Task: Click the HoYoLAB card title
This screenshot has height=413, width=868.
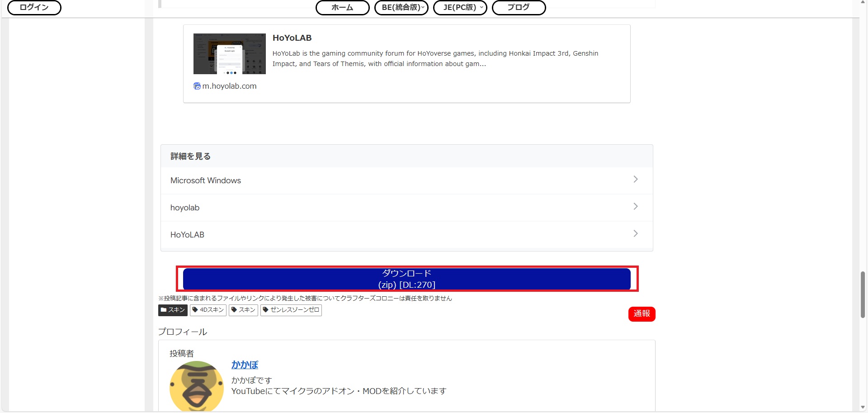Action: point(292,38)
